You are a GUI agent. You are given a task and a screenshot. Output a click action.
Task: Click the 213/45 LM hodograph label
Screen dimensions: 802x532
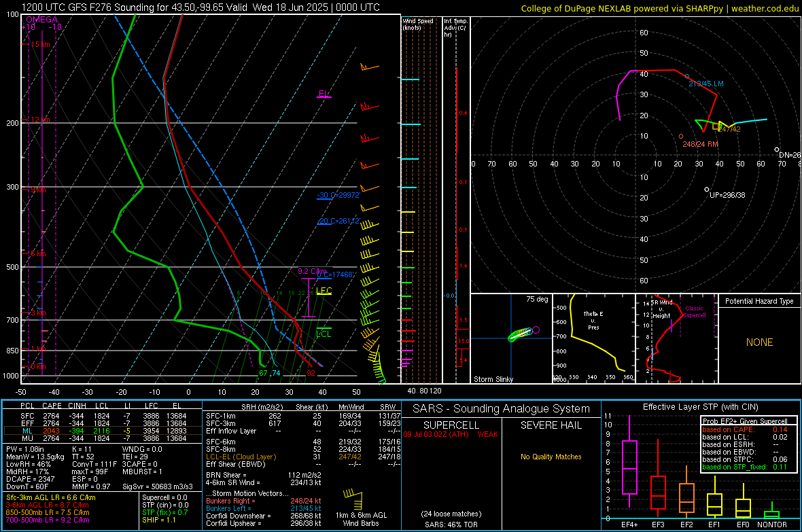(x=706, y=84)
